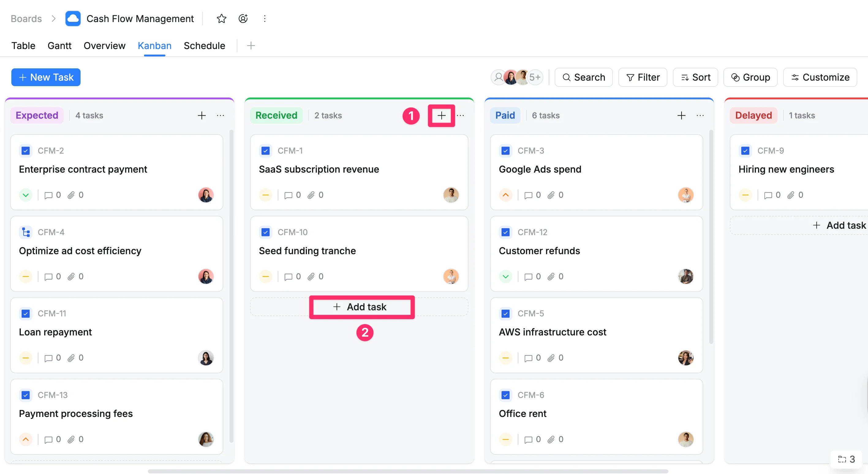
Task: Open the Search button
Action: (583, 77)
